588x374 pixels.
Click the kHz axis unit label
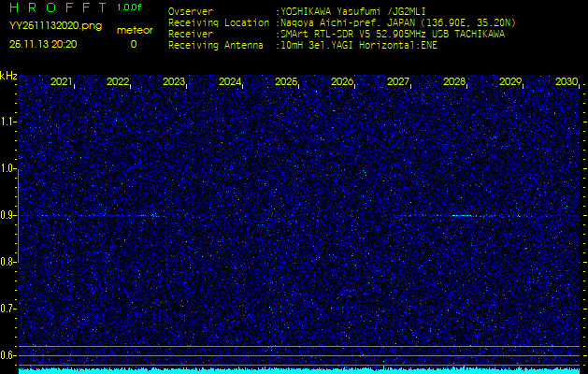(x=8, y=76)
